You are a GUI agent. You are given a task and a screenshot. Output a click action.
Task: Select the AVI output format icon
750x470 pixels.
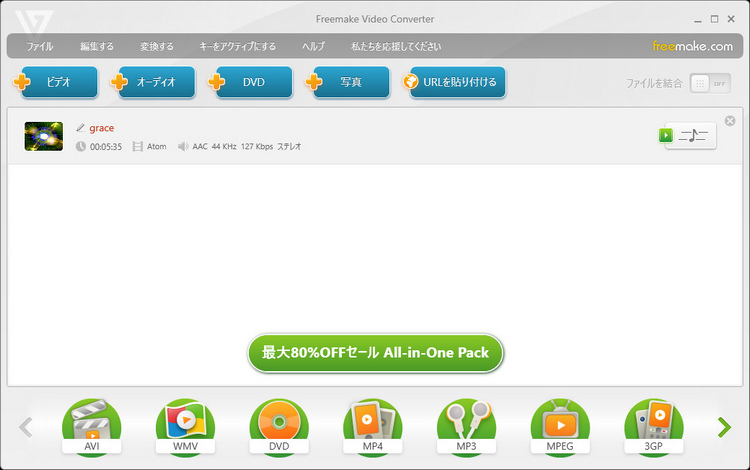91,427
